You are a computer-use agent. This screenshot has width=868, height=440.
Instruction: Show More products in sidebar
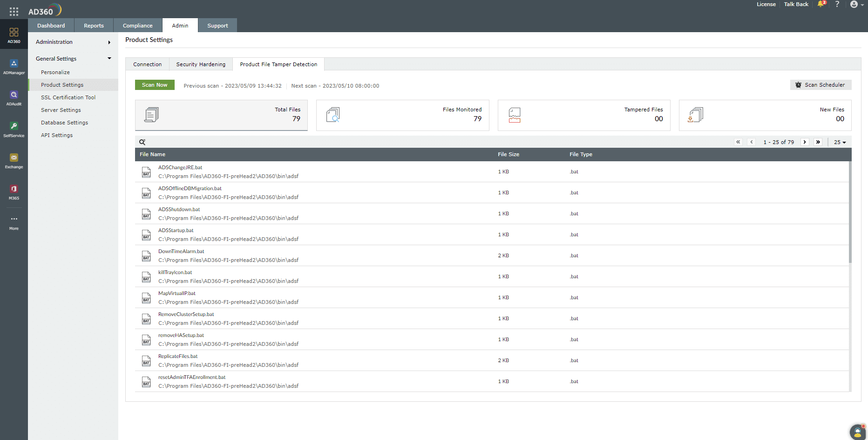(14, 223)
